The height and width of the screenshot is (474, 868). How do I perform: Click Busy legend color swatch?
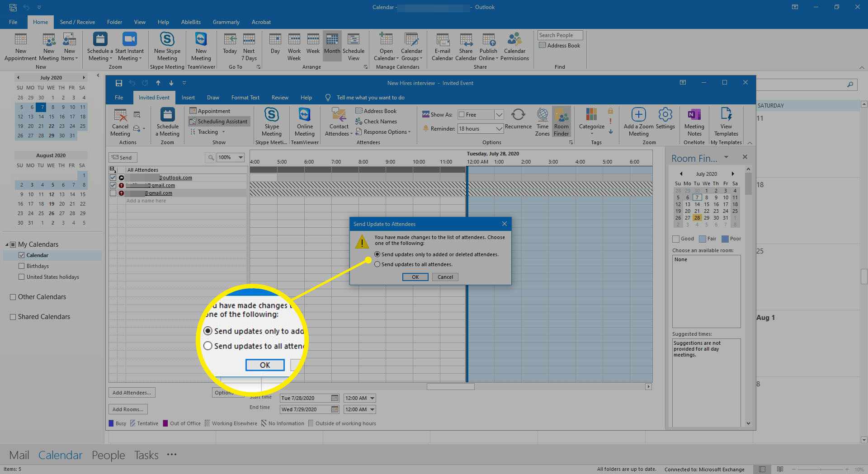coord(111,423)
